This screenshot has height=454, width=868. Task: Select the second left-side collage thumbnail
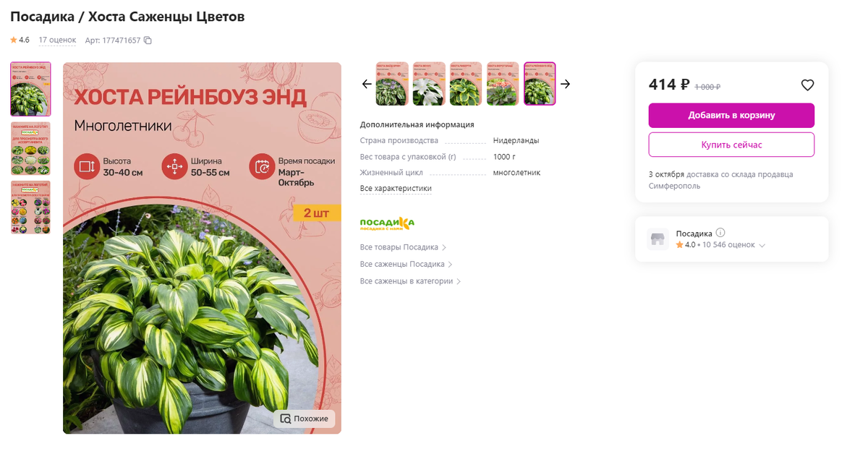tap(30, 148)
